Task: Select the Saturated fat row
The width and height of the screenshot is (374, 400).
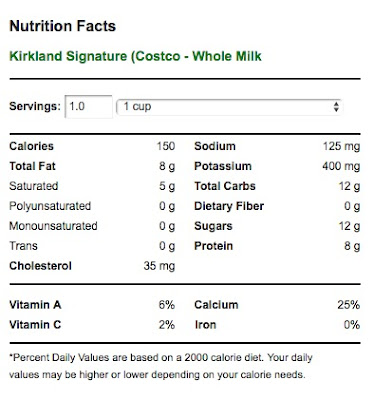Action: click(x=92, y=186)
